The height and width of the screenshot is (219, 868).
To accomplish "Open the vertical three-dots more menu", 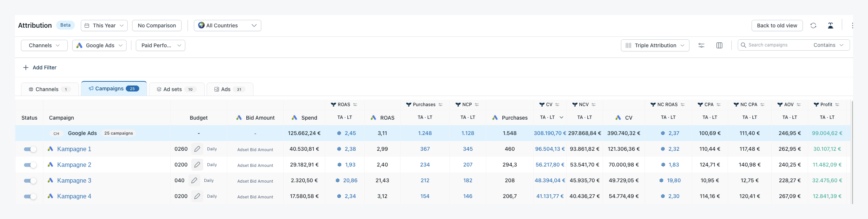I will point(852,25).
